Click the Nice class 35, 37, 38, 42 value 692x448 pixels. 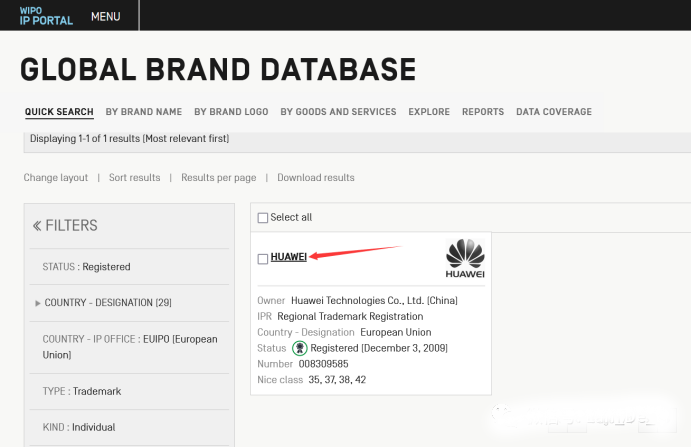point(337,380)
